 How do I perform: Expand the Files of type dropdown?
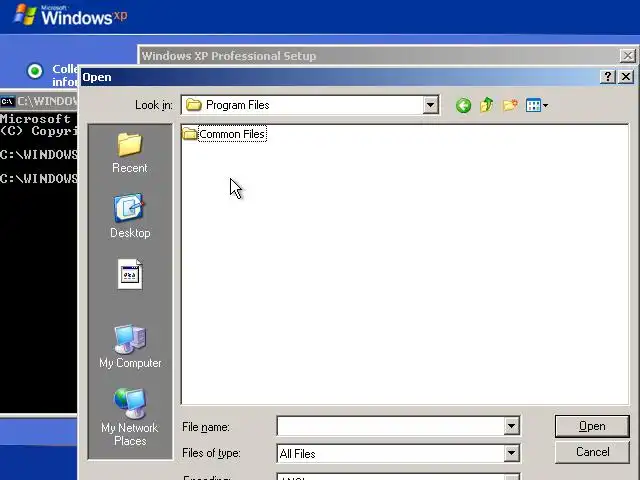tap(511, 453)
